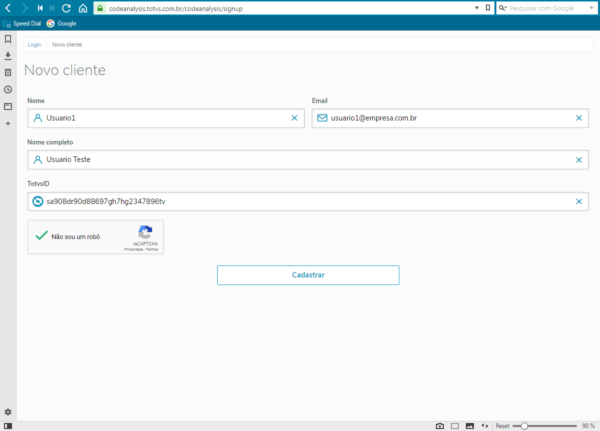Image resolution: width=600 pixels, height=431 pixels.
Task: Clear the Nome field with X
Action: 294,118
